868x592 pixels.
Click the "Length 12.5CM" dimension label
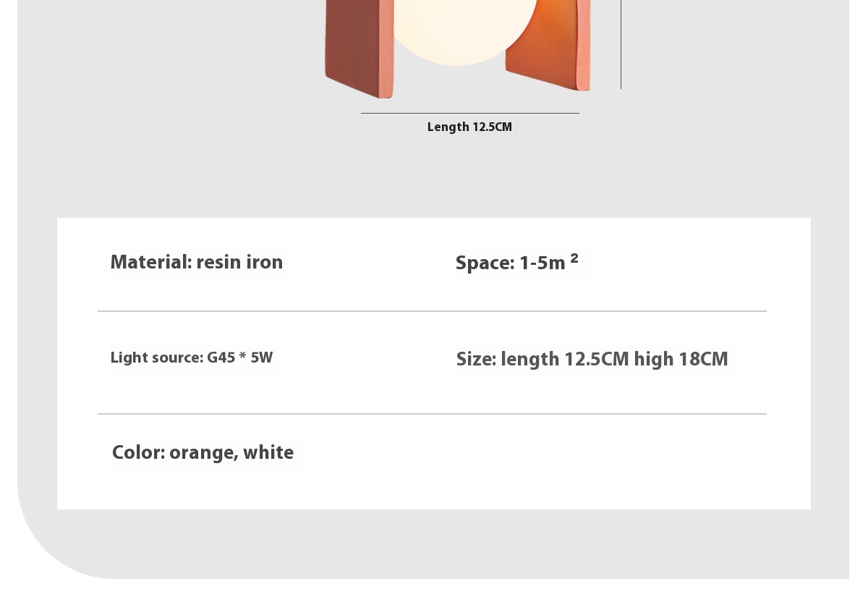pos(469,127)
